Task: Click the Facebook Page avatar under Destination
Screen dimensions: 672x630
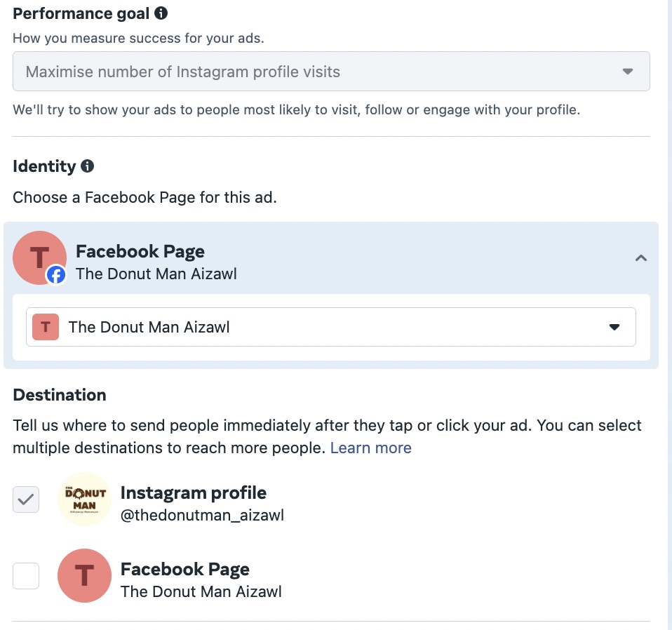Action: pos(84,575)
